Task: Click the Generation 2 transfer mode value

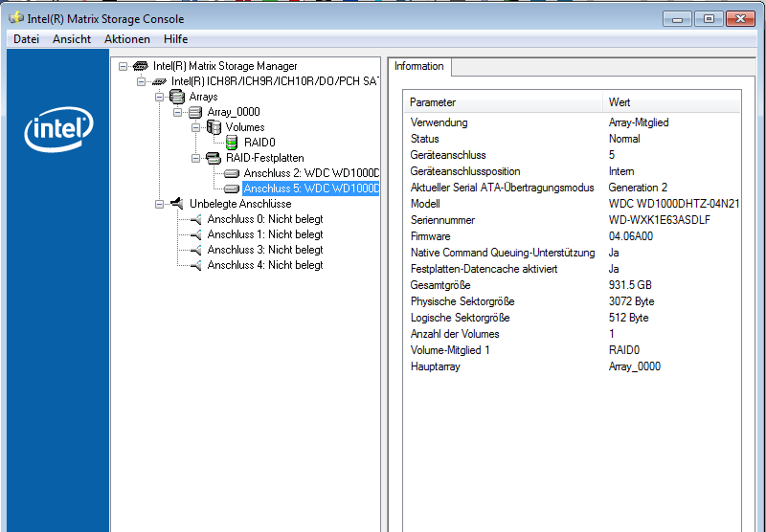Action: pyautogui.click(x=638, y=188)
